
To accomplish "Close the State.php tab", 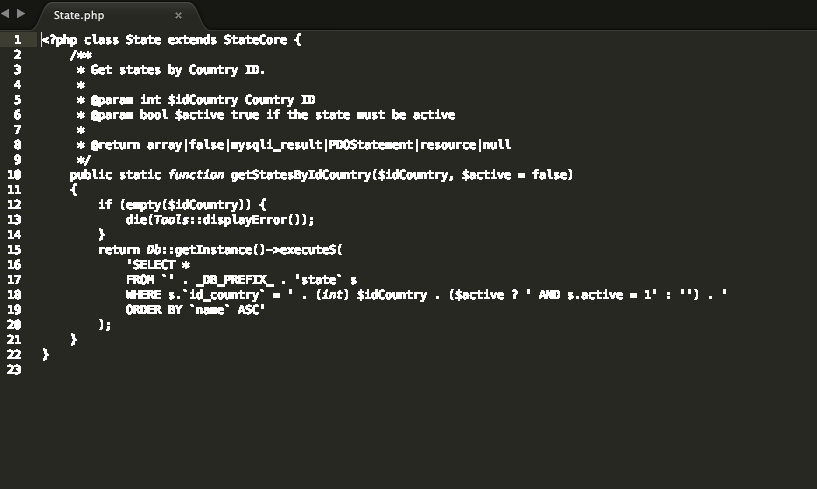I will (178, 16).
